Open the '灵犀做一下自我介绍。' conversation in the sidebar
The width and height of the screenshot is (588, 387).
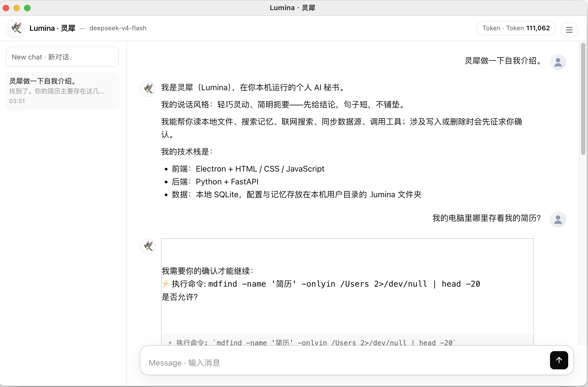pos(62,91)
